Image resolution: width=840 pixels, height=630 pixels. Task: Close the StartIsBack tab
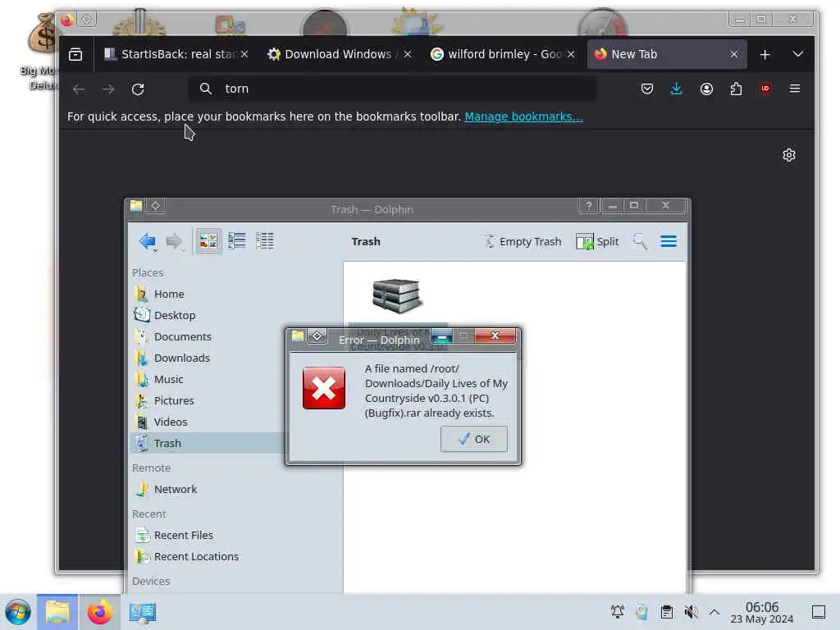(x=244, y=54)
